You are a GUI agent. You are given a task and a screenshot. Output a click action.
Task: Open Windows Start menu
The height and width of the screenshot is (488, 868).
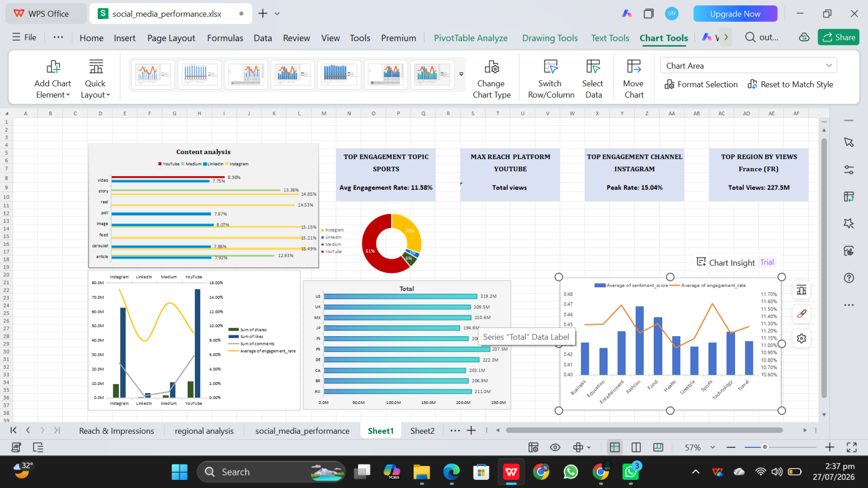click(180, 472)
